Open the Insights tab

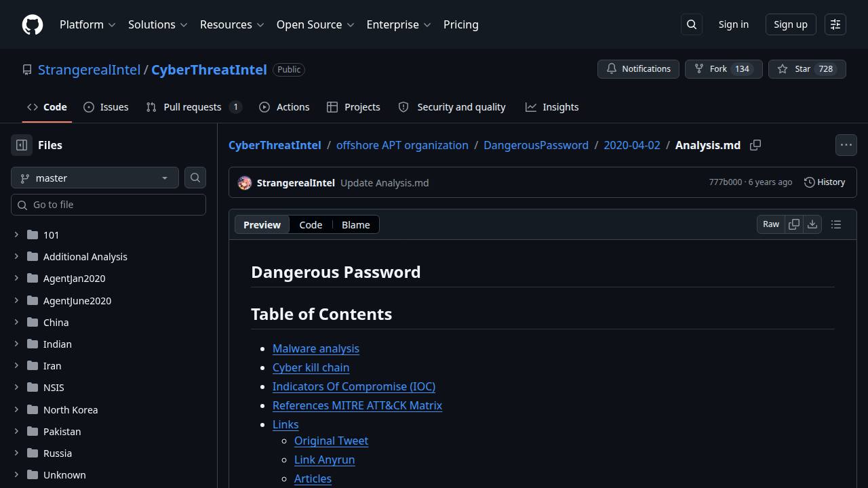click(552, 107)
